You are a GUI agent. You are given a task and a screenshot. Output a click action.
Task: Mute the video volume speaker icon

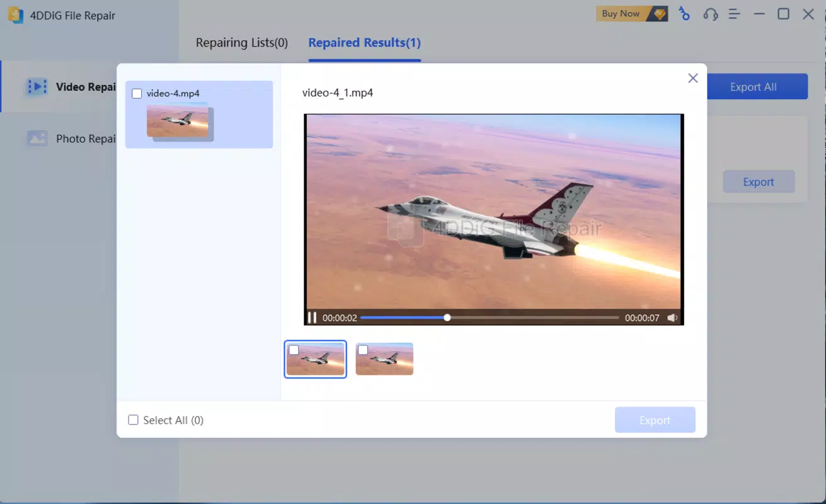click(x=673, y=318)
